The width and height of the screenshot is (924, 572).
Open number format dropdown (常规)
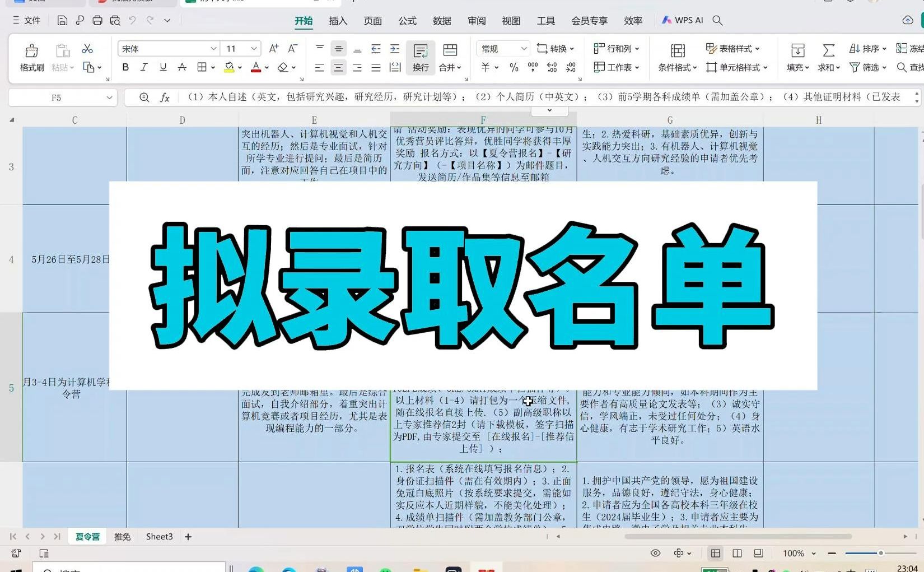[x=524, y=49]
